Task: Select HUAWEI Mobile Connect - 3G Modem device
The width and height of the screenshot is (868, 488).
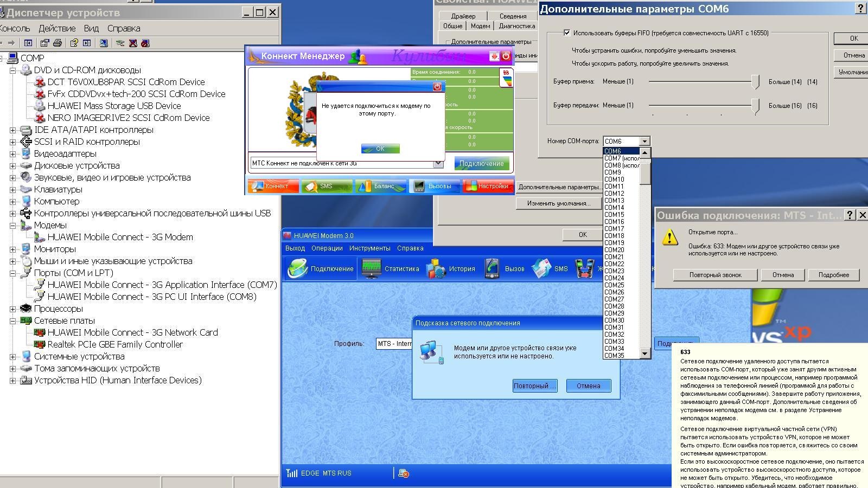Action: [x=120, y=237]
